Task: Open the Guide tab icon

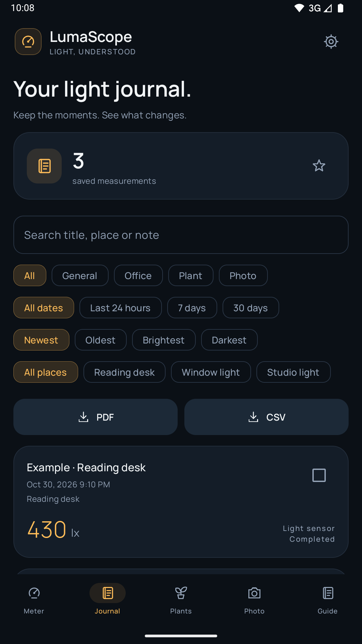Action: pyautogui.click(x=328, y=593)
